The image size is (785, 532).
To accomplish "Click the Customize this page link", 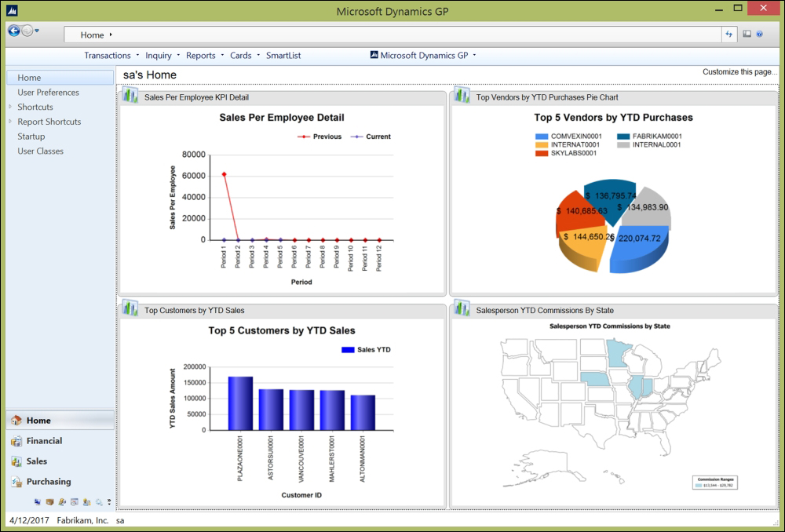I will coord(740,72).
